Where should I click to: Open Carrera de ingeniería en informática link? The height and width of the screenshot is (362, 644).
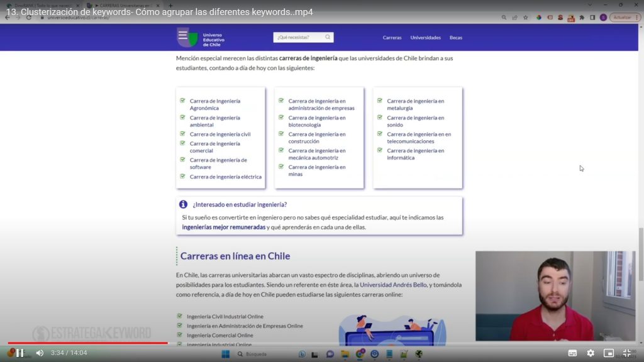[415, 154]
